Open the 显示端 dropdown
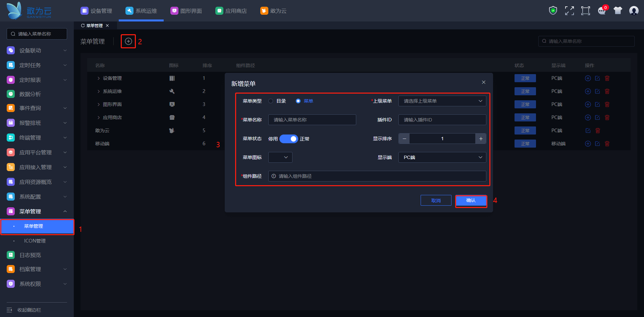This screenshot has width=644, height=317. tap(442, 157)
